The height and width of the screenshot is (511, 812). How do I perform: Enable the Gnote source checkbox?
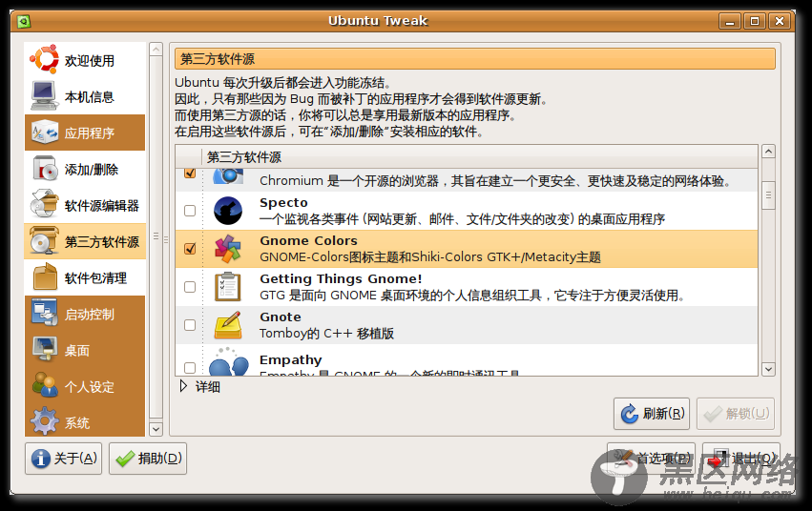[x=190, y=325]
